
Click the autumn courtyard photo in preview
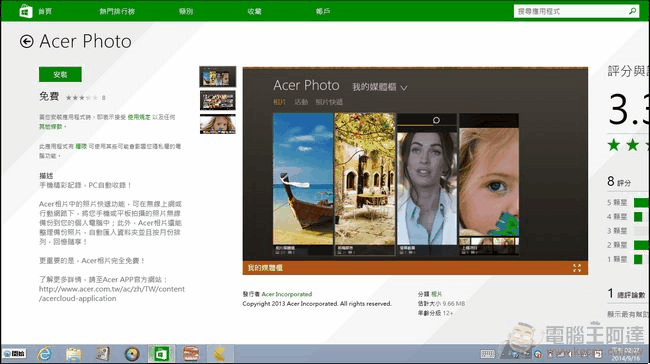click(365, 184)
